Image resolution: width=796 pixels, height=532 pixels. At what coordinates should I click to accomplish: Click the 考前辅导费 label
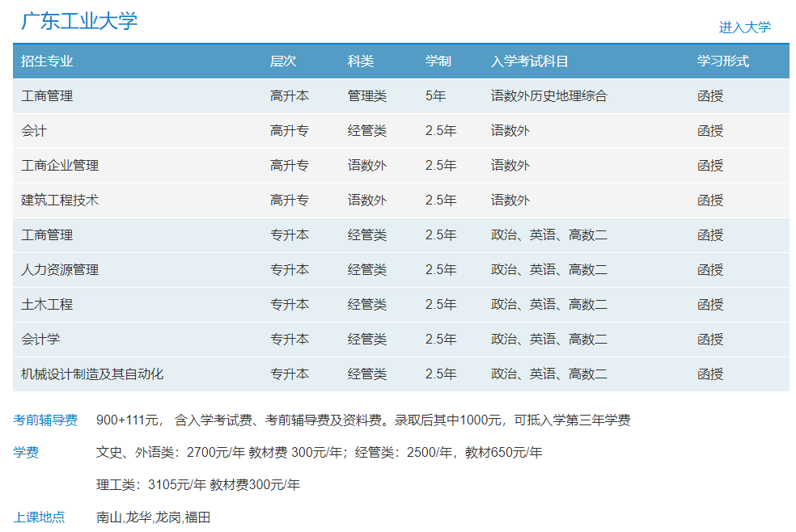[x=45, y=420]
